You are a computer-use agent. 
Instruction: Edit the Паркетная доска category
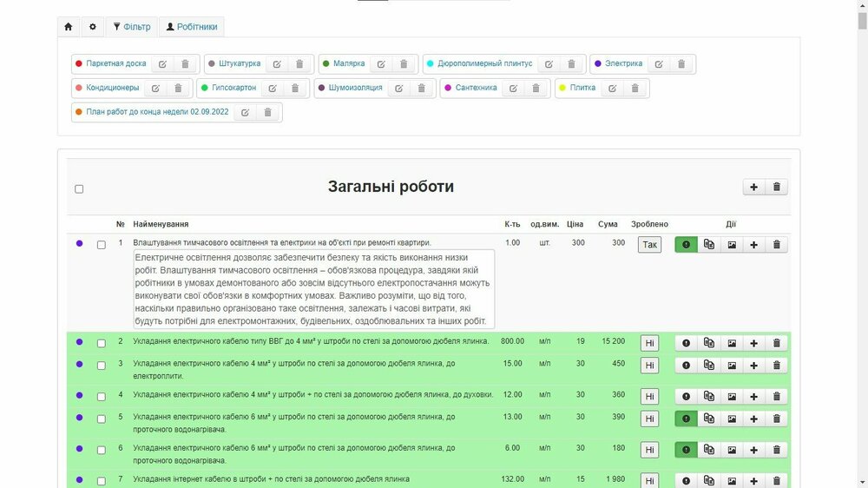pyautogui.click(x=162, y=64)
